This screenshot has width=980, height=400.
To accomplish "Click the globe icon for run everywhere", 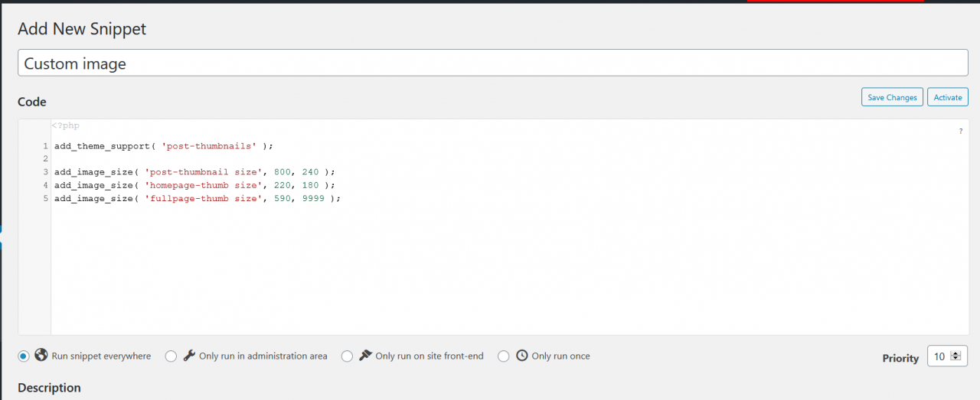I will (41, 356).
